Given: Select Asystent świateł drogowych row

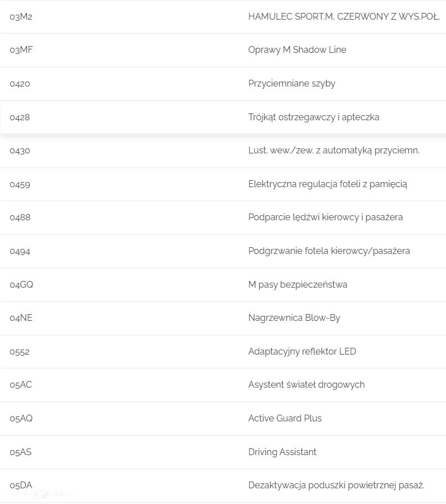Looking at the screenshot, I should (x=223, y=385).
